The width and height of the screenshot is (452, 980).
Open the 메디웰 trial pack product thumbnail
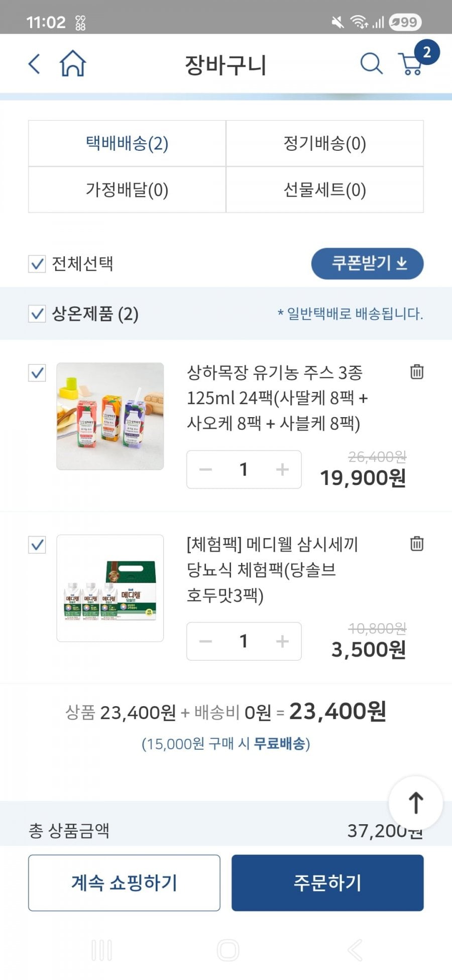click(110, 588)
